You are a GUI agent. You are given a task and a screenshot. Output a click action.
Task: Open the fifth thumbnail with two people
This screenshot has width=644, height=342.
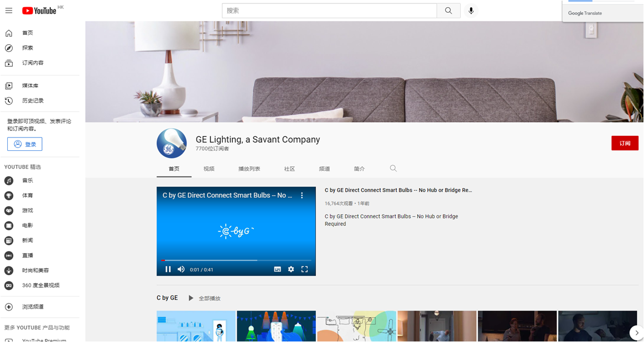click(x=517, y=326)
